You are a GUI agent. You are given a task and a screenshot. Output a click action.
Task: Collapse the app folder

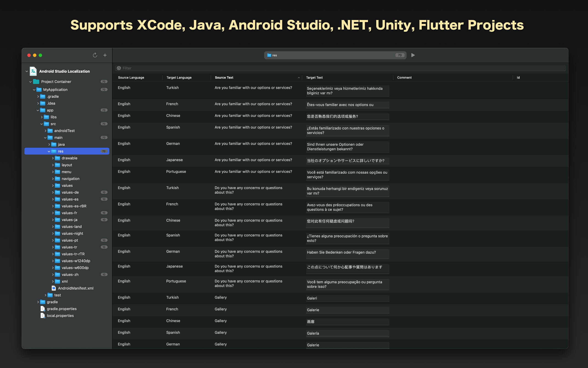pyautogui.click(x=38, y=110)
